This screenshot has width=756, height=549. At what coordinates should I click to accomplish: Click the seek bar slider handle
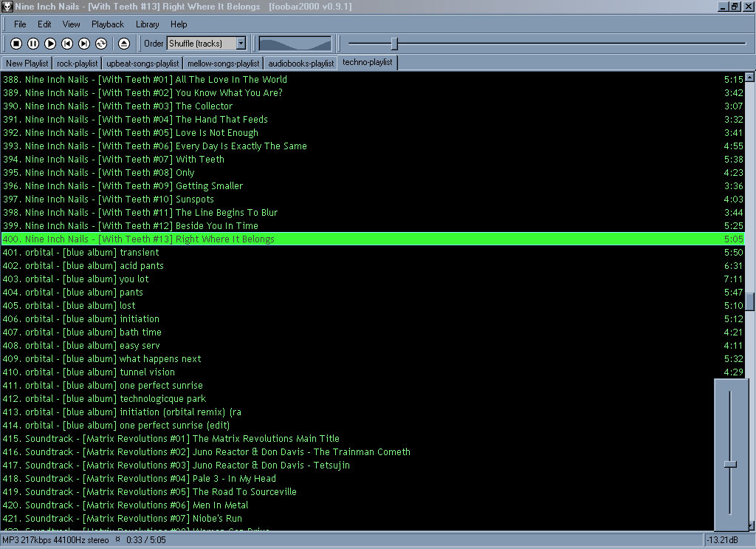394,44
